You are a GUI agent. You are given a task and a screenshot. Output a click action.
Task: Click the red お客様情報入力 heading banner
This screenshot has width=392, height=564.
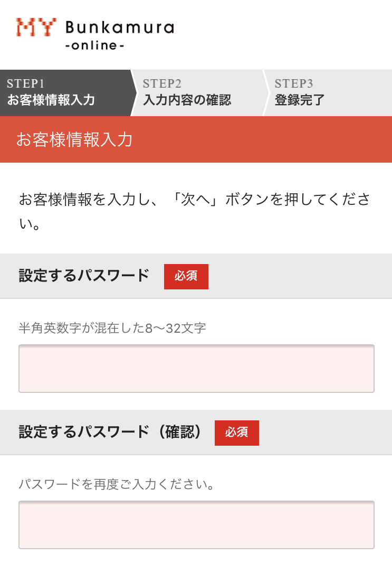pos(196,139)
